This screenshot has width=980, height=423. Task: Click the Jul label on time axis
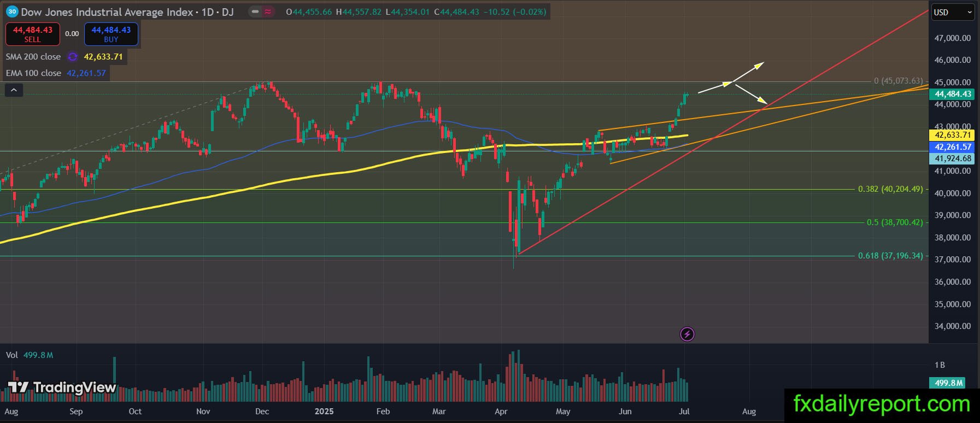click(x=684, y=412)
